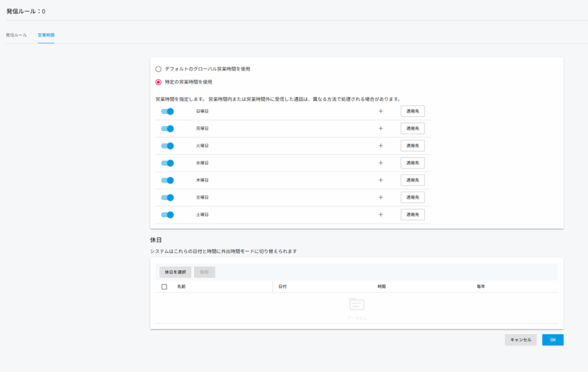The height and width of the screenshot is (372, 588).
Task: Check the select-all box in holidays table
Action: tap(164, 286)
